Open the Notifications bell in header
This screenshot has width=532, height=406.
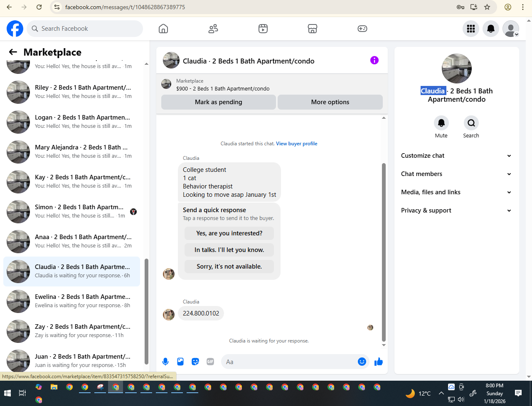pyautogui.click(x=491, y=29)
